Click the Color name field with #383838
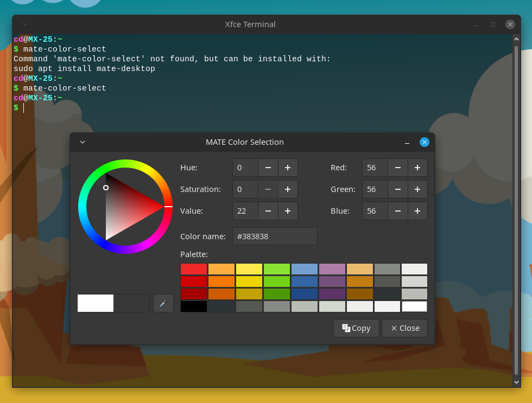 click(x=275, y=236)
